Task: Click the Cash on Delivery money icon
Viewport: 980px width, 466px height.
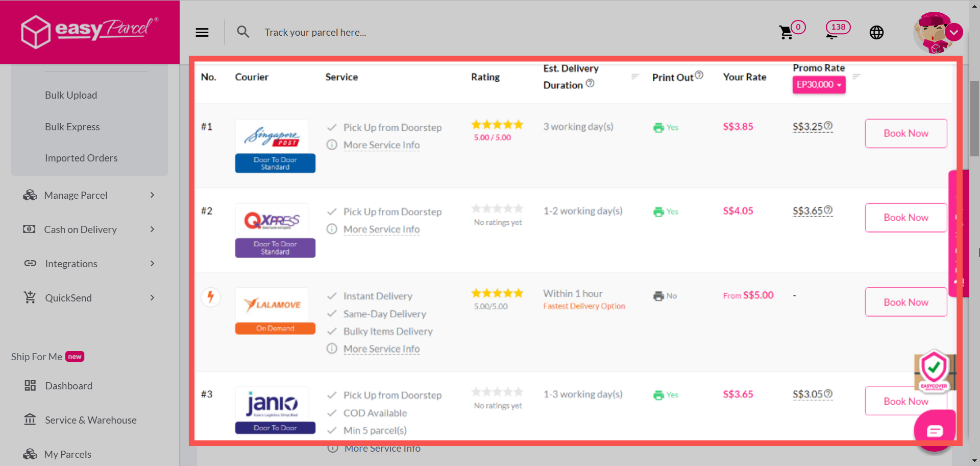Action: click(30, 229)
